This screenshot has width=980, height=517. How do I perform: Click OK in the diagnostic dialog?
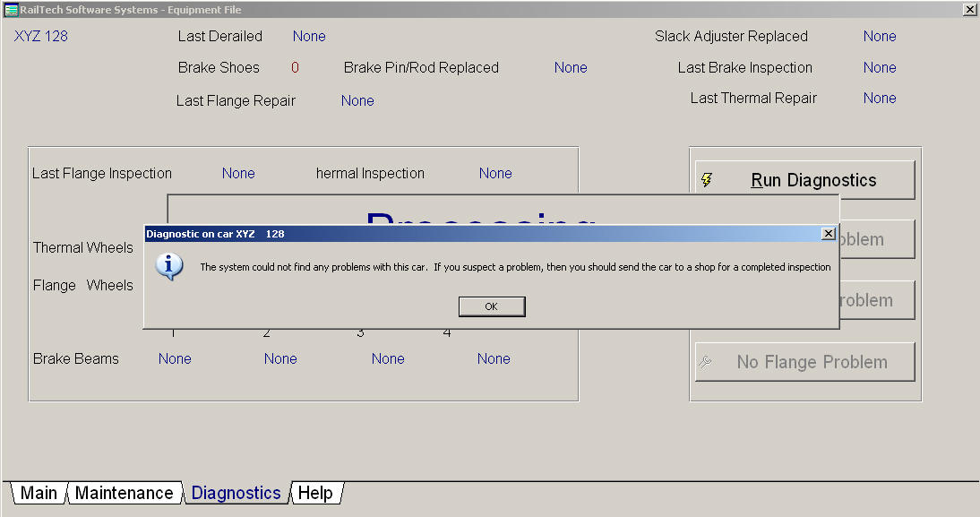pos(492,306)
